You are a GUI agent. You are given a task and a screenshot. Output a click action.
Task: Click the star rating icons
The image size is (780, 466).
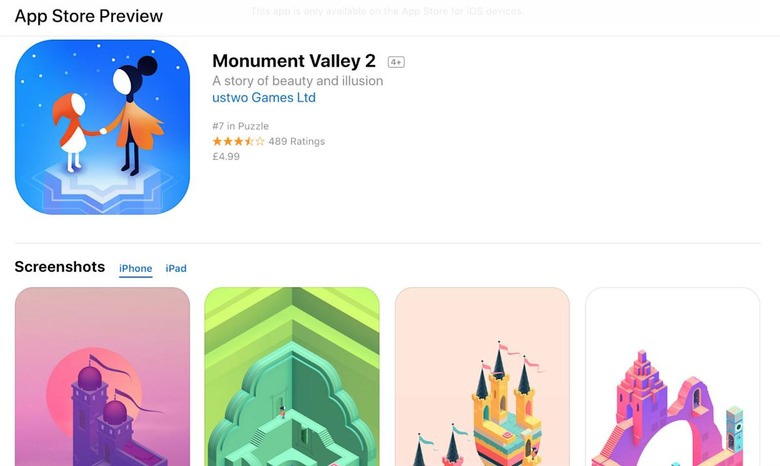(x=238, y=141)
